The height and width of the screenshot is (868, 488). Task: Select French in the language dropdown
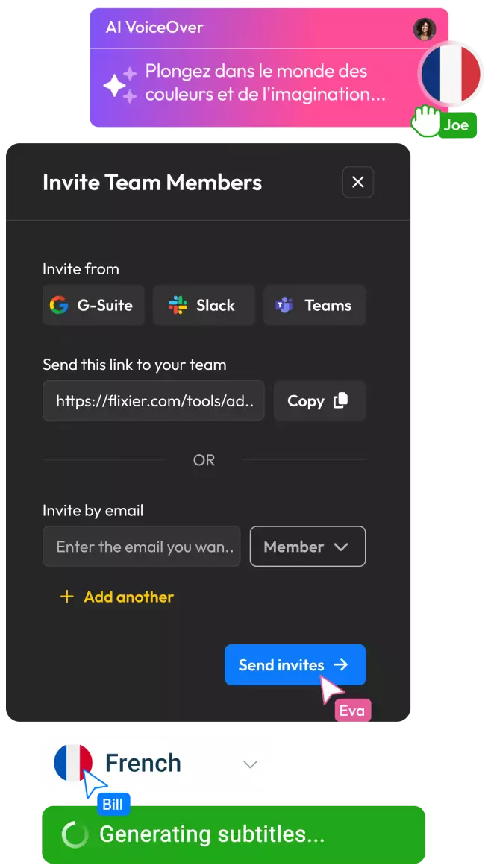tap(143, 763)
